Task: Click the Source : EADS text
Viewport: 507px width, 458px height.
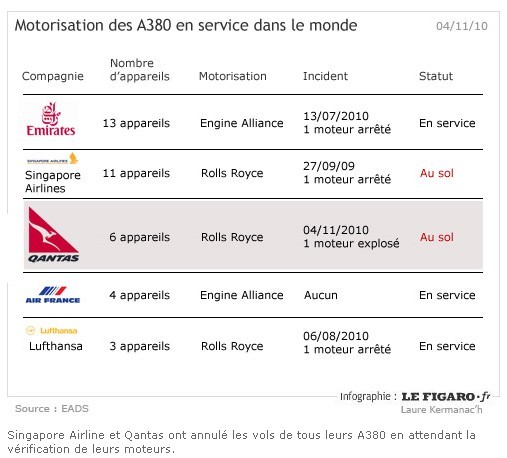Action: coord(52,409)
